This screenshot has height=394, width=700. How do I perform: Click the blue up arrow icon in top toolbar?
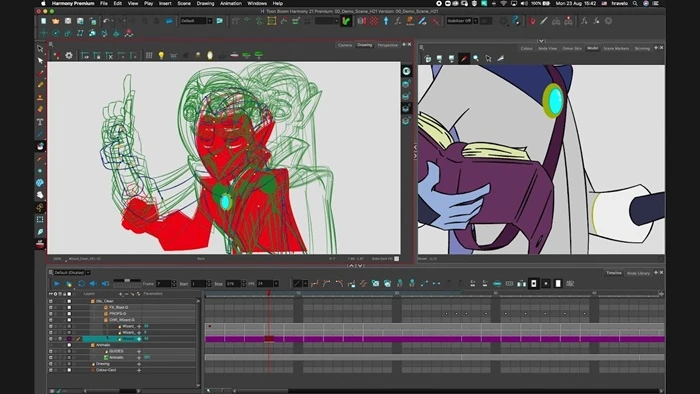click(386, 21)
